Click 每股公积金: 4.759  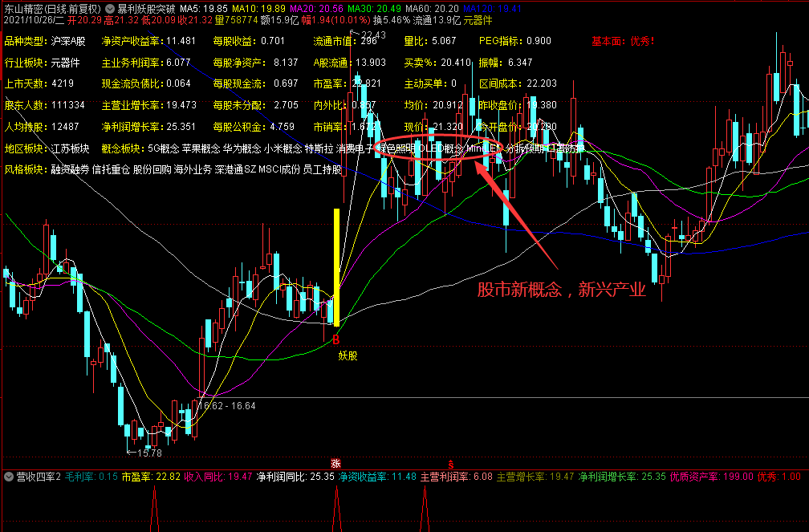[254, 127]
